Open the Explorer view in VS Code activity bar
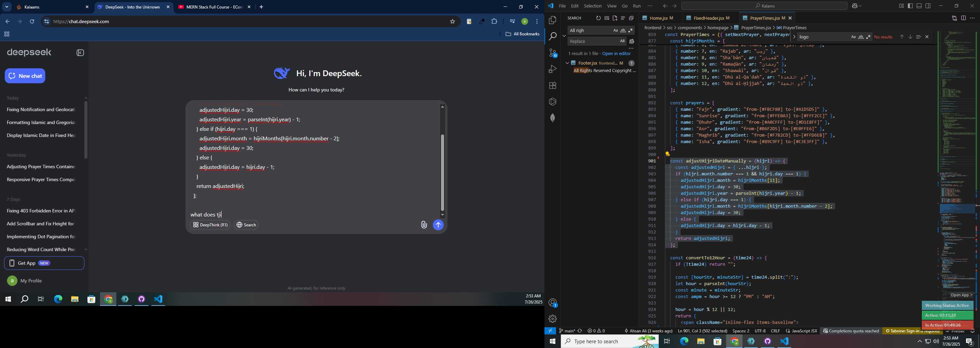 tap(552, 20)
